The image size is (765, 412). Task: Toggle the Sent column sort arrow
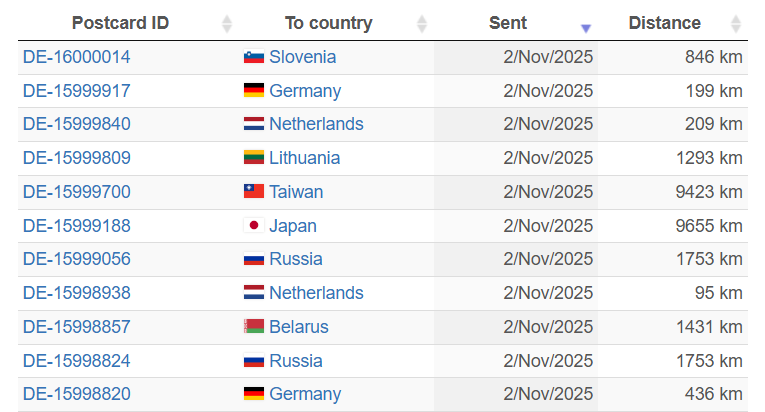(x=586, y=27)
